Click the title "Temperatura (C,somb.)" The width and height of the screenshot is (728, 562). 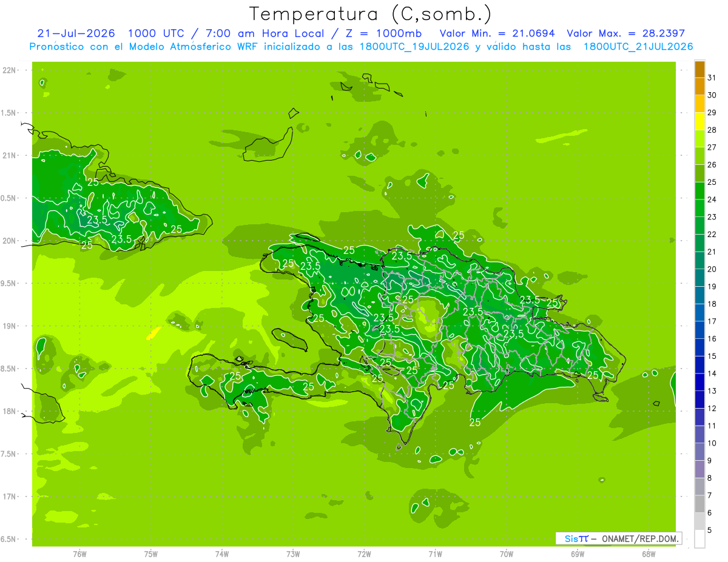[x=371, y=14]
